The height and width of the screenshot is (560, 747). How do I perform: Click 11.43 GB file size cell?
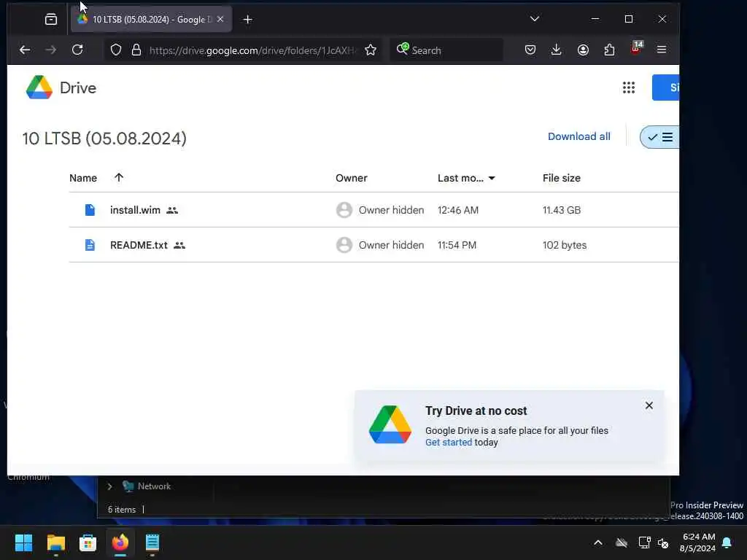(x=561, y=210)
